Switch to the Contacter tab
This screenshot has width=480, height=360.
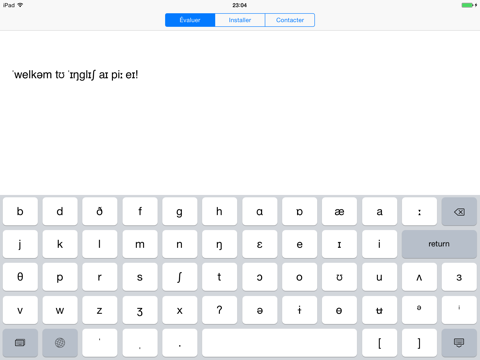pos(290,20)
